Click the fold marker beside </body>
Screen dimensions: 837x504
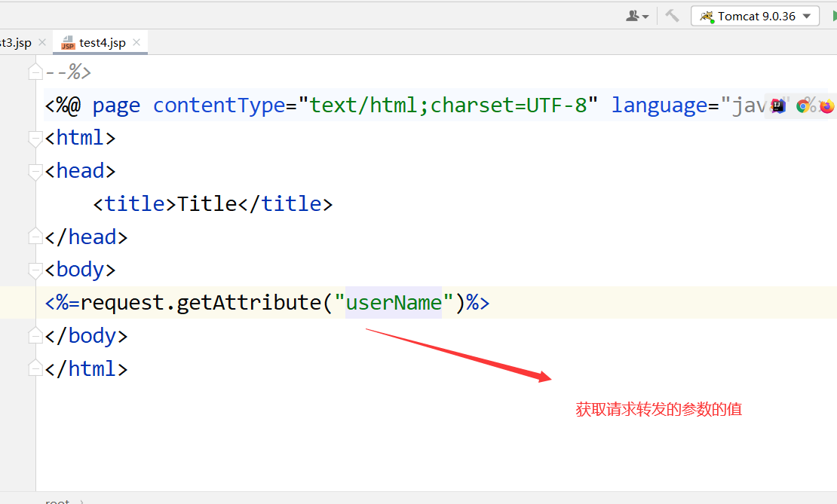[35, 335]
